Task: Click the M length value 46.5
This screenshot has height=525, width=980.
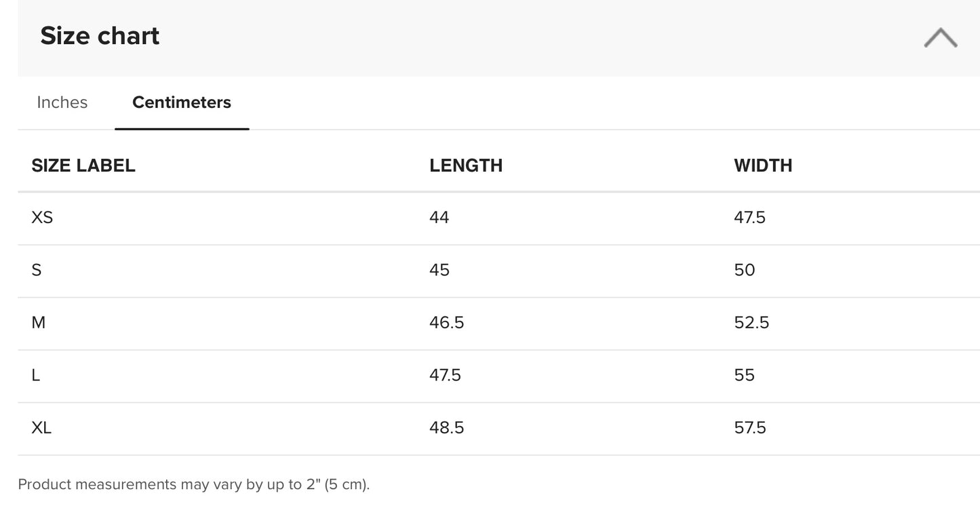Action: point(446,323)
